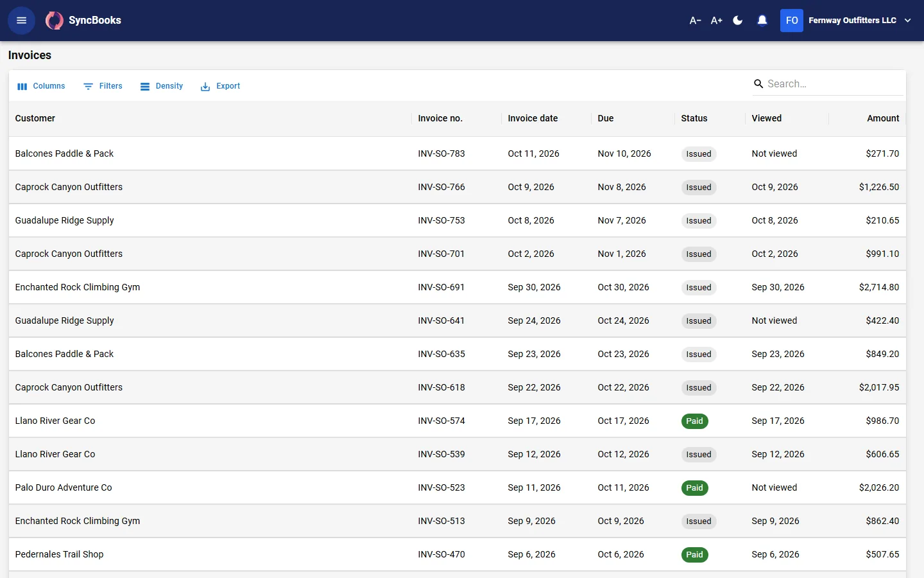The height and width of the screenshot is (578, 924).
Task: Decrease font size with A- button
Action: point(695,21)
